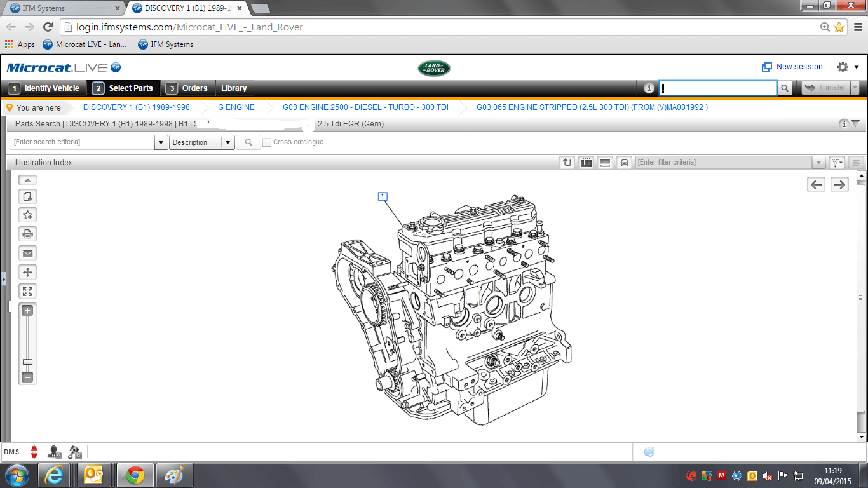Viewport: 868px width, 488px height.
Task: Bookmark this page with star icon
Action: pos(839,27)
